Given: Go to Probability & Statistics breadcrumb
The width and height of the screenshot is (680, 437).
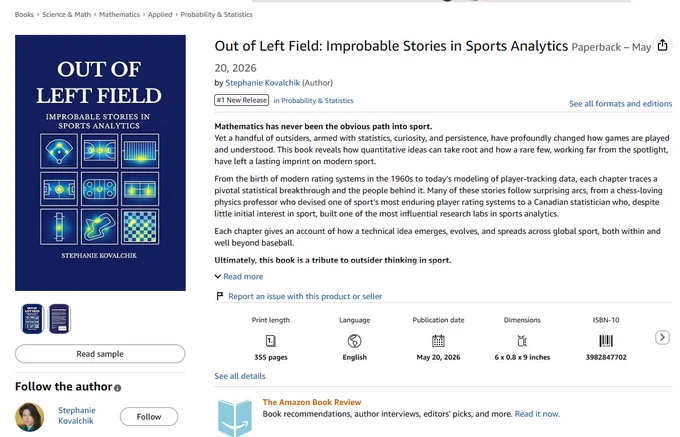Looking at the screenshot, I should [216, 14].
